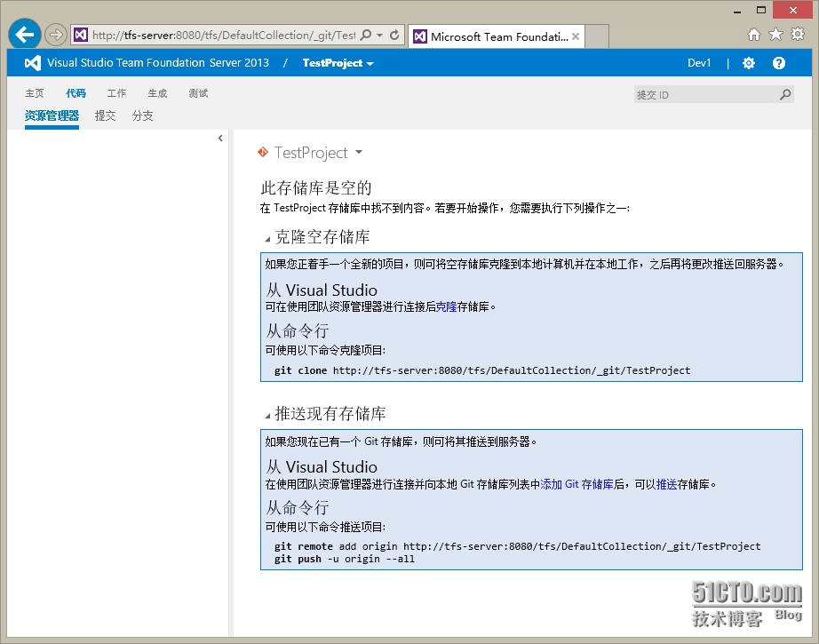Open the favorites star icon
The height and width of the screenshot is (644, 819).
pos(775,35)
